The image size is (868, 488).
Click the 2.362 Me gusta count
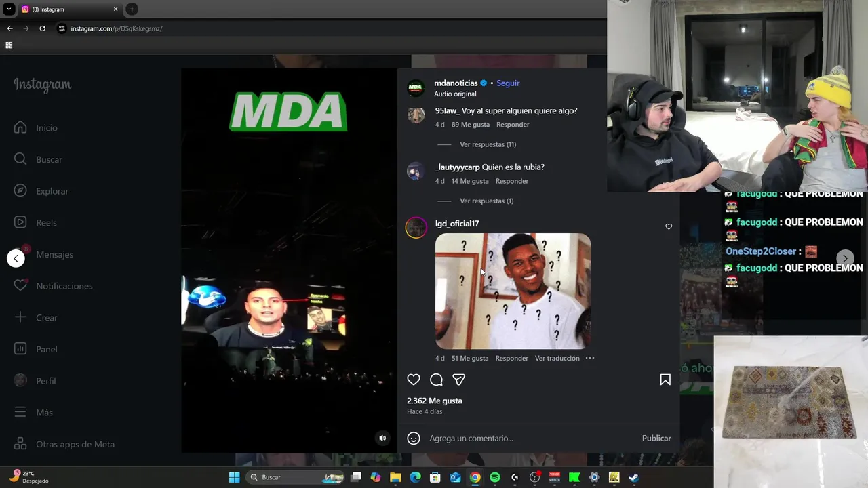435,401
